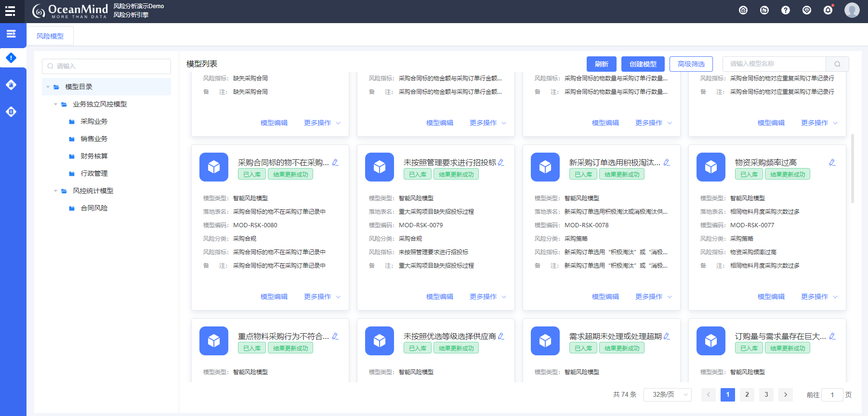This screenshot has height=416, width=868.
Task: Open 更多操作 on 缺失采购合同 card
Action: (322, 123)
